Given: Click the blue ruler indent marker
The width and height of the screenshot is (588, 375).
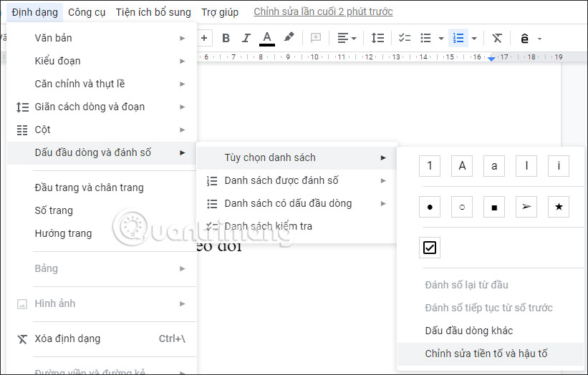Looking at the screenshot, I should click(x=491, y=59).
